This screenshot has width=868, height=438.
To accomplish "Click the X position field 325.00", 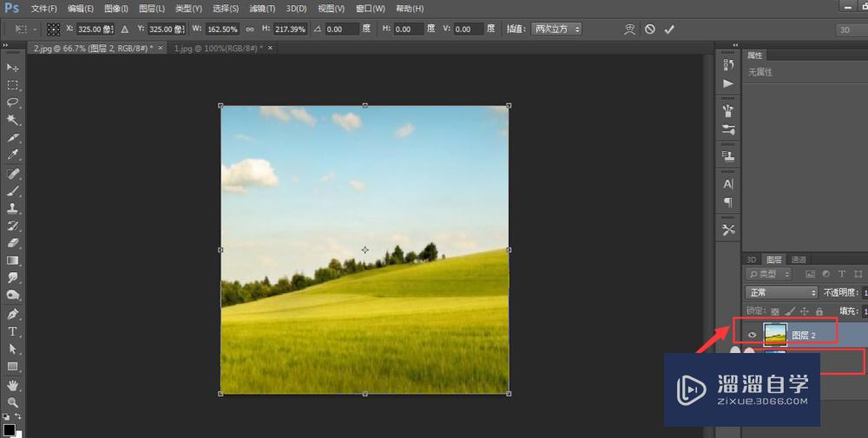I will (95, 29).
